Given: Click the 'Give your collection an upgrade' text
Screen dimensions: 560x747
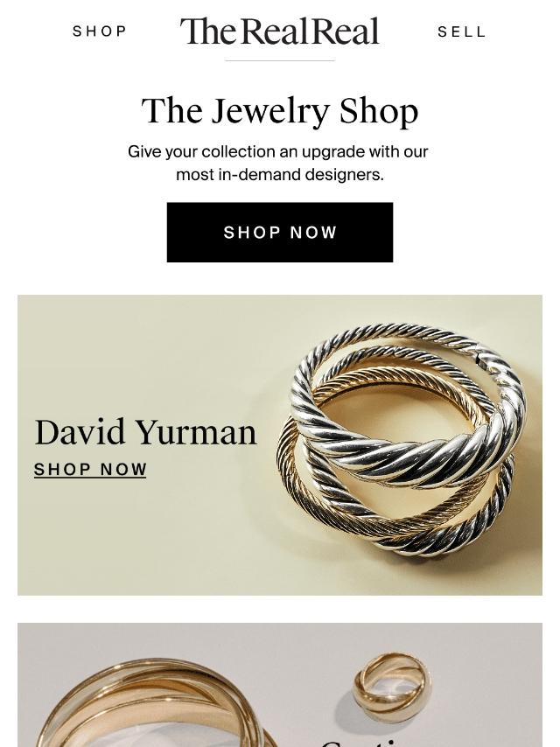Looking at the screenshot, I should tap(278, 152).
